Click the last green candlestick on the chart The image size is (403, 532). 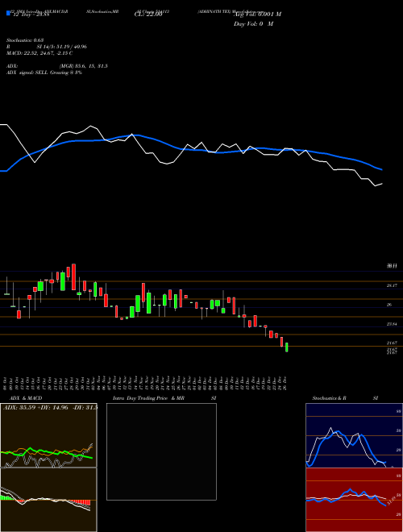(x=287, y=347)
